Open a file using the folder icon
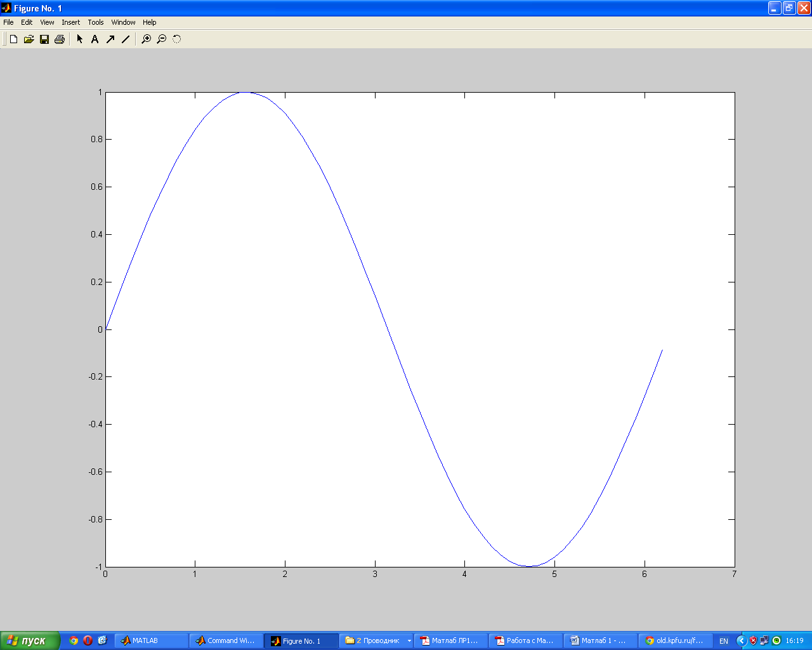Image resolution: width=812 pixels, height=650 pixels. [x=29, y=39]
